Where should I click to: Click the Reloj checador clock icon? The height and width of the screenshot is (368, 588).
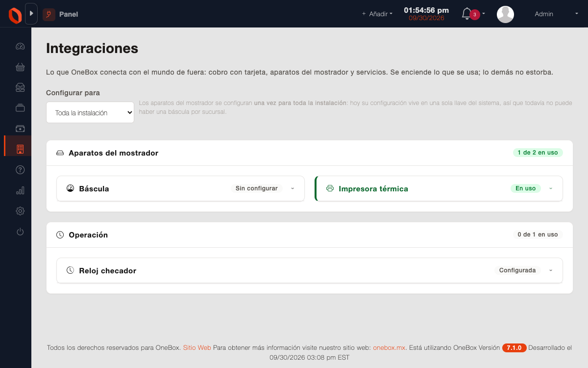(x=70, y=270)
